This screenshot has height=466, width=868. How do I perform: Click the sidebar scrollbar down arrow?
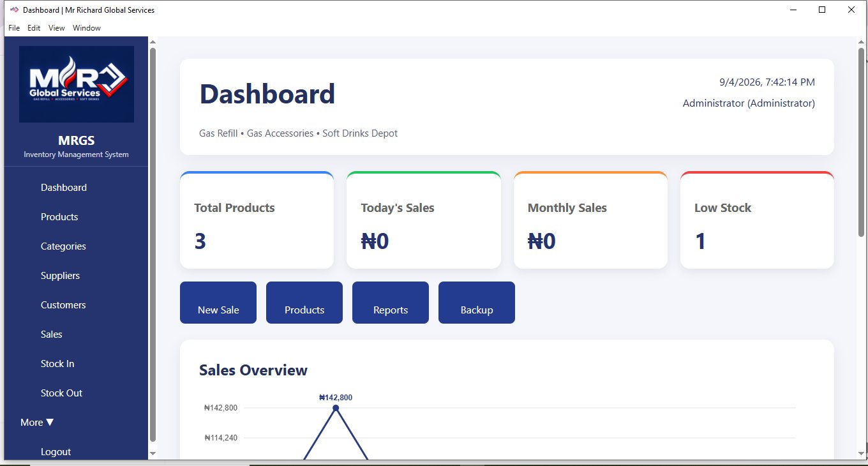[x=153, y=453]
